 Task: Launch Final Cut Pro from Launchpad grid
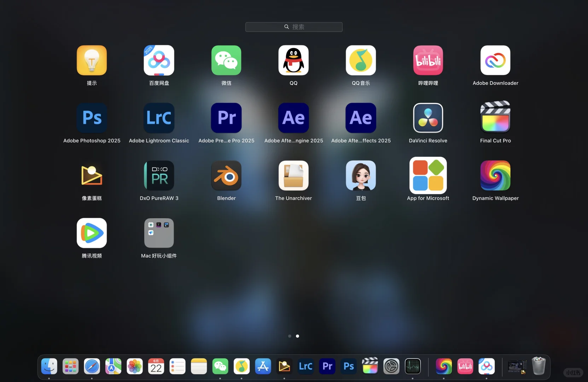pyautogui.click(x=495, y=117)
